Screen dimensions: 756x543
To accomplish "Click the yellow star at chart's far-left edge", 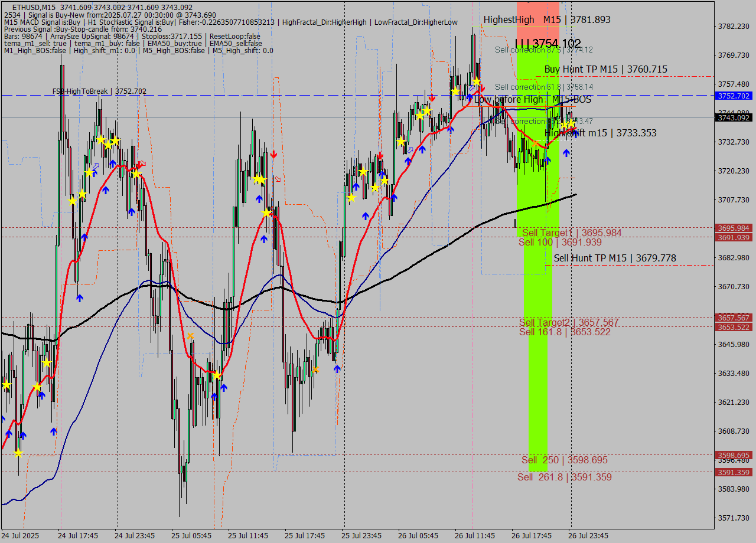I will click(6, 385).
